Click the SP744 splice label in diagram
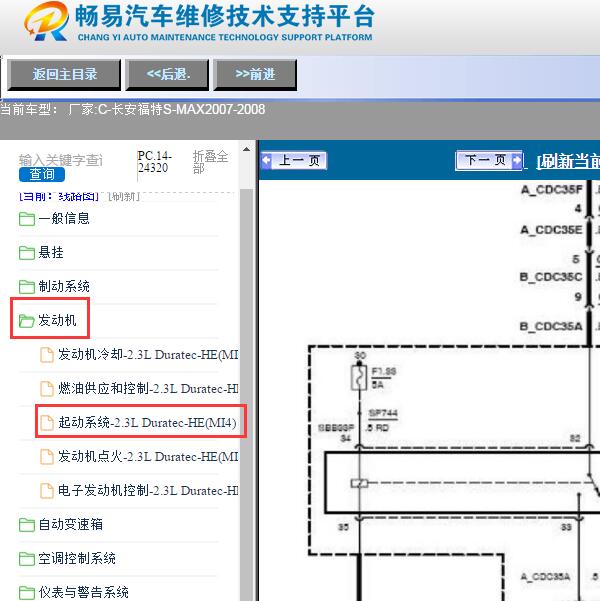The height and width of the screenshot is (601, 600). [383, 413]
